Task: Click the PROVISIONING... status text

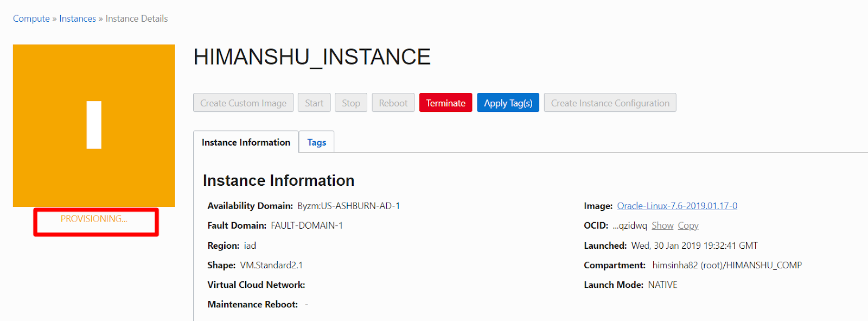Action: 94,219
